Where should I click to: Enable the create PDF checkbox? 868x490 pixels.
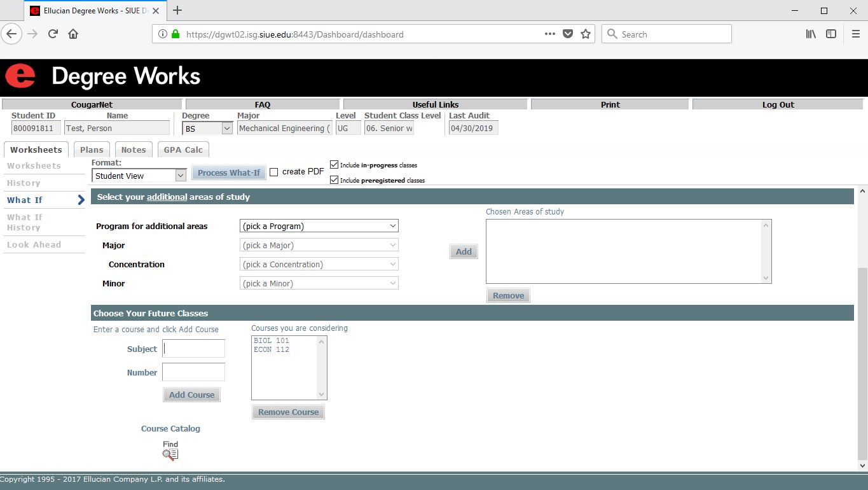coord(274,172)
